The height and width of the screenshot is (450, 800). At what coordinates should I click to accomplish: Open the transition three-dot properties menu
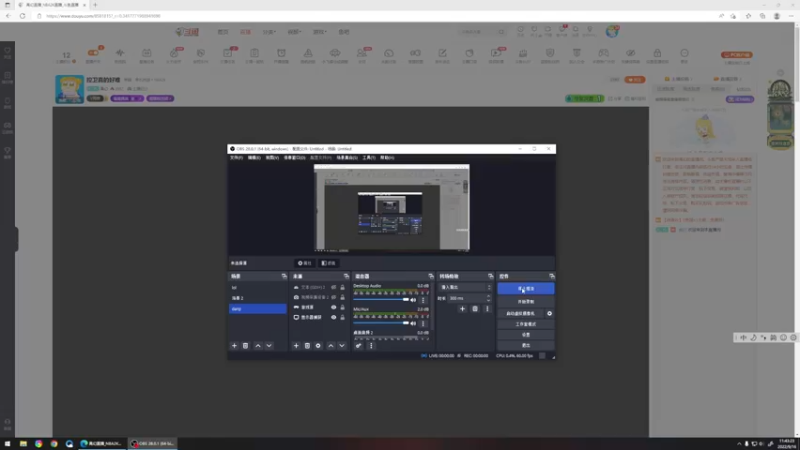point(487,309)
